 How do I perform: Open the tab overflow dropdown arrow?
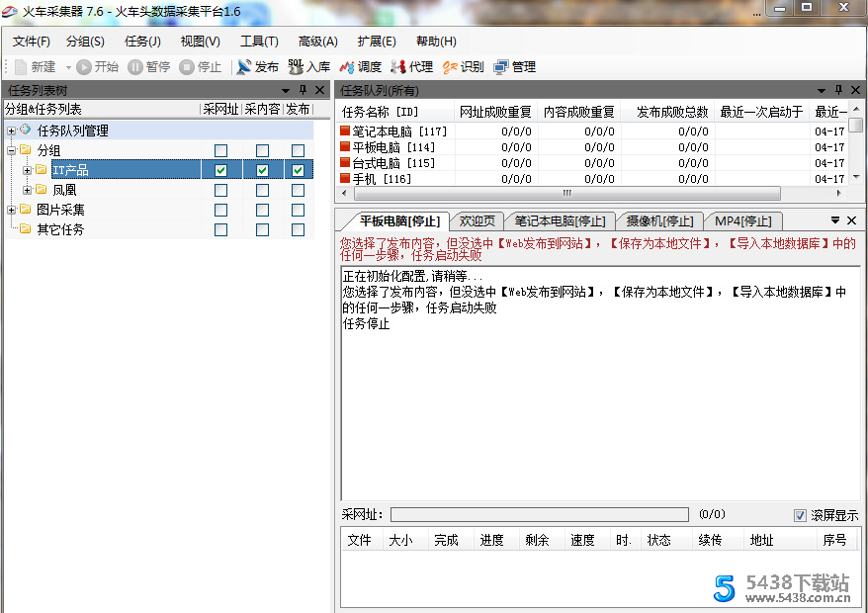pos(836,219)
